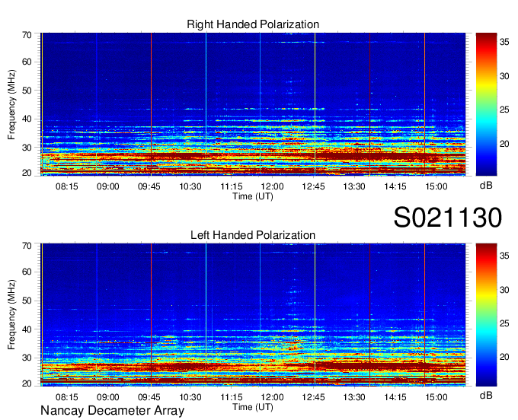Click the 20 frequency tick on lower plot
The height and width of the screenshot is (420, 518).
click(27, 383)
